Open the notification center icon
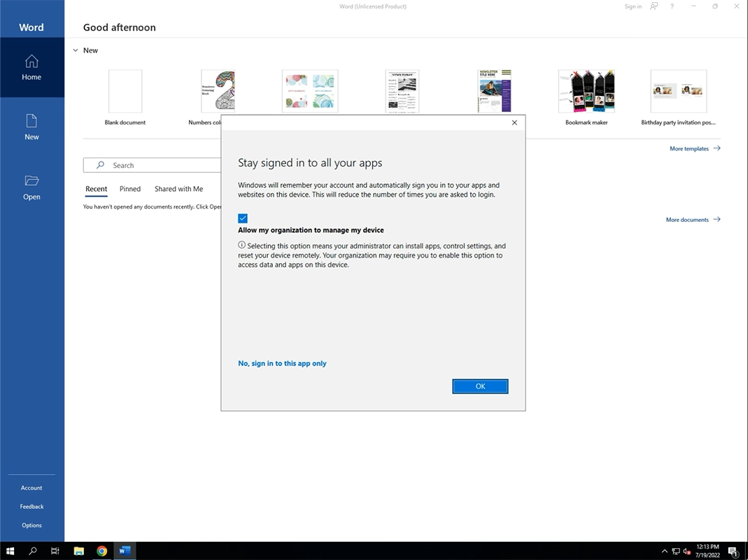 733,551
